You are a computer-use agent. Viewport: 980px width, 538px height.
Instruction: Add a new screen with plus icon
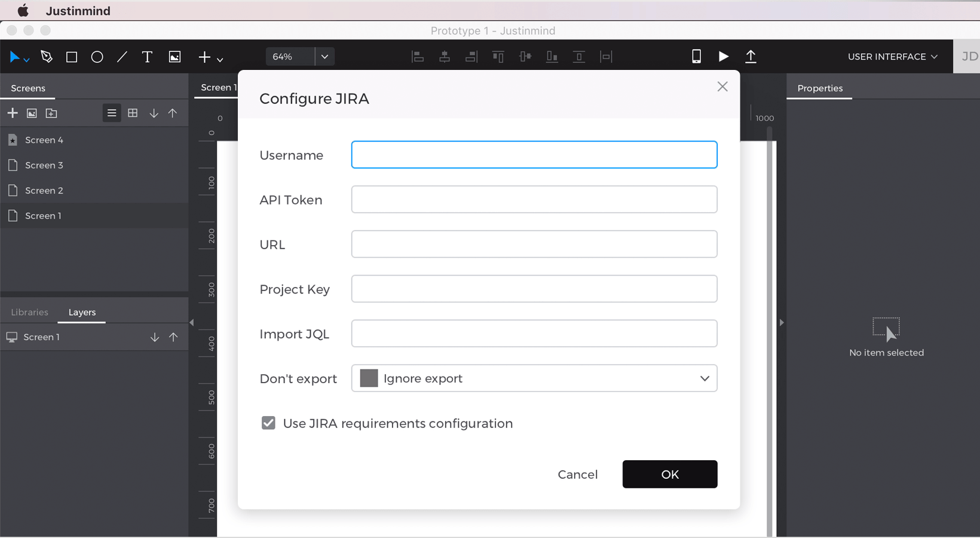[13, 113]
